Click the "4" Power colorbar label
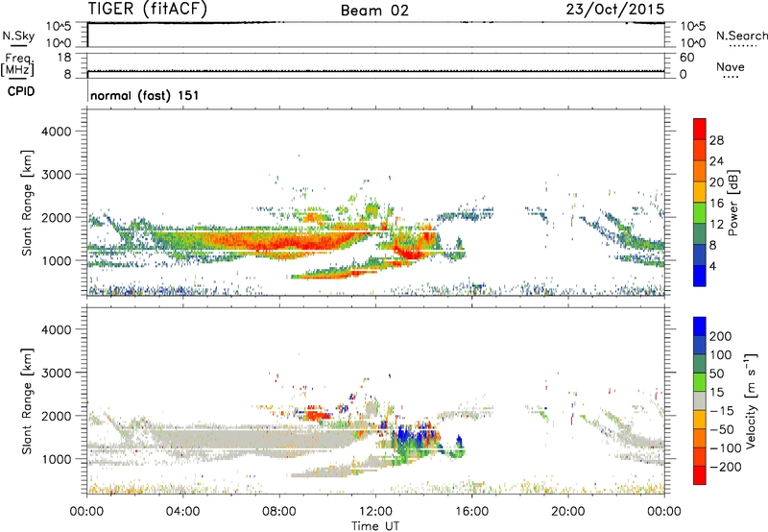 point(712,267)
